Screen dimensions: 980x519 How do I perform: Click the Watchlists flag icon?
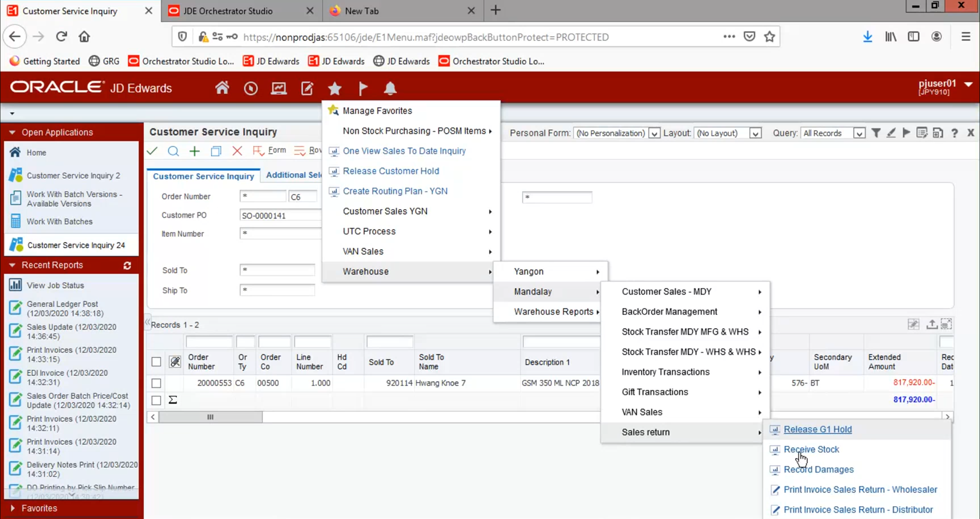pyautogui.click(x=363, y=88)
